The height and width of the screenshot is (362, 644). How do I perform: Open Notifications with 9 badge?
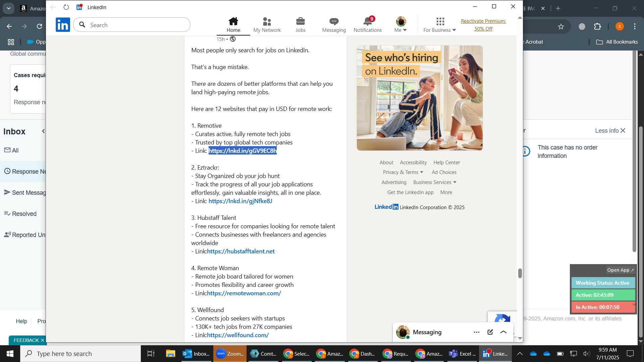[368, 25]
